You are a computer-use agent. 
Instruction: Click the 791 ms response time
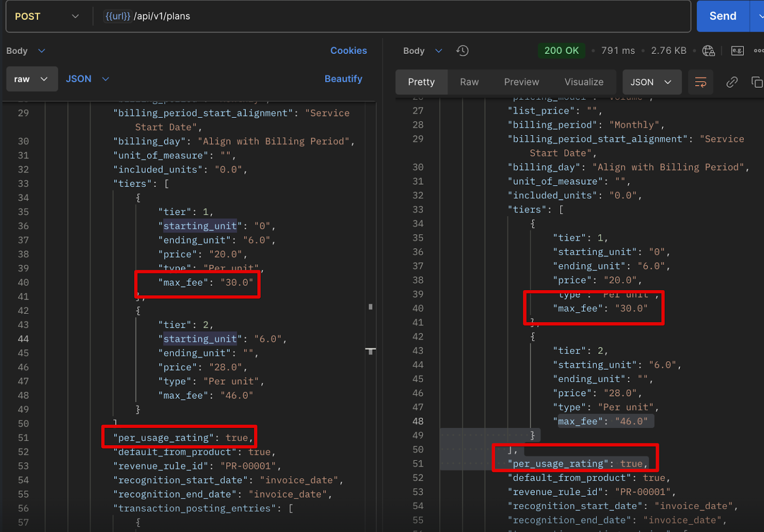point(618,51)
